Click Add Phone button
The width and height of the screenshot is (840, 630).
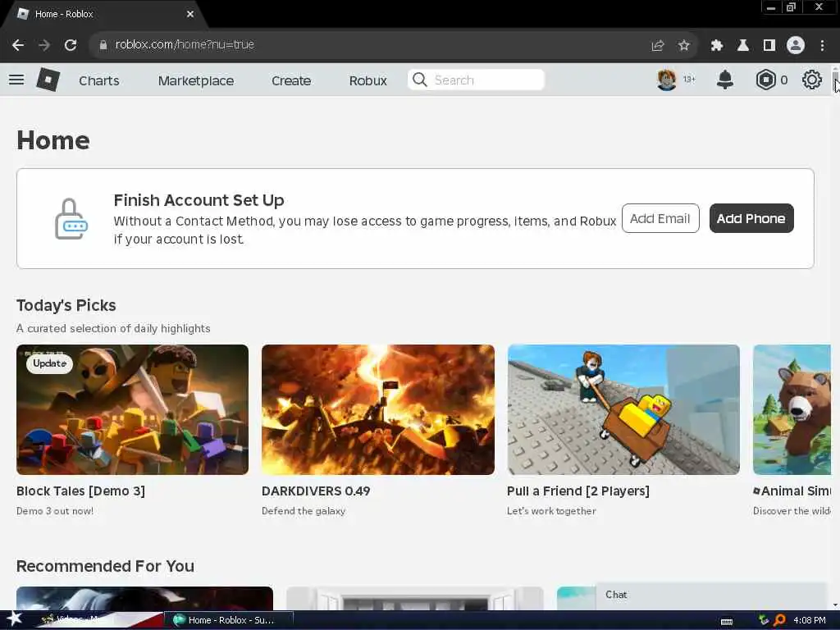coord(751,218)
